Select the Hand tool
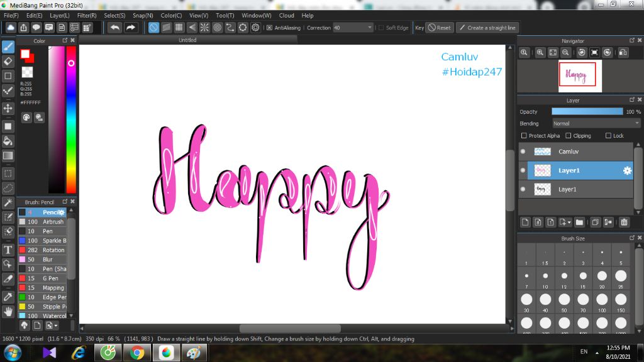Viewport: 644px width, 362px height. [8, 312]
